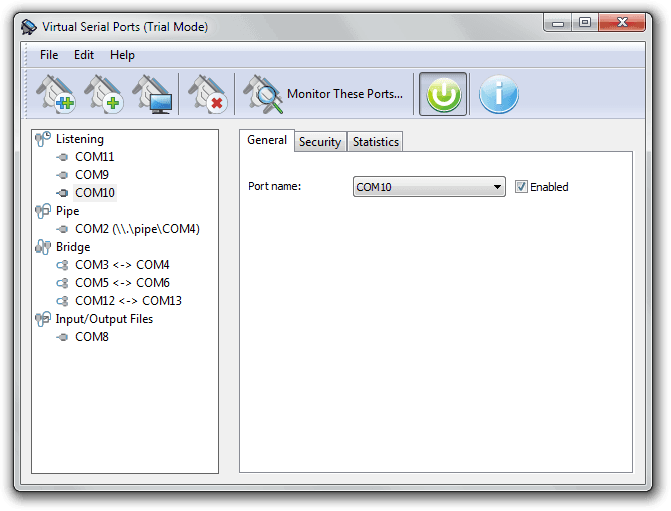The image size is (671, 511).
Task: Select the COM10 tree item
Action: coord(95,193)
